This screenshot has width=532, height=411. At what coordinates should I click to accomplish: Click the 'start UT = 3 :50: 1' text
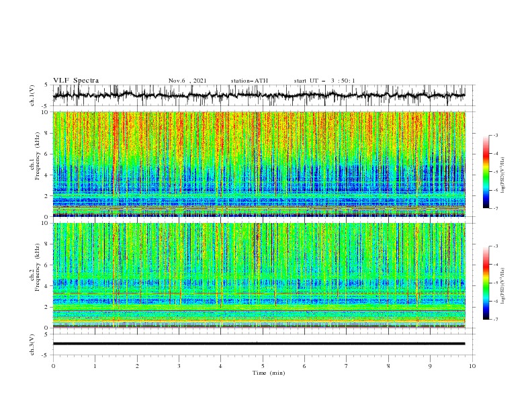click(324, 81)
